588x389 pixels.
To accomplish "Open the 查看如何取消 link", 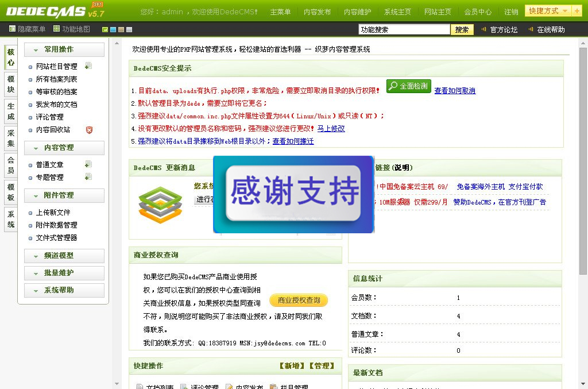I will [x=455, y=91].
